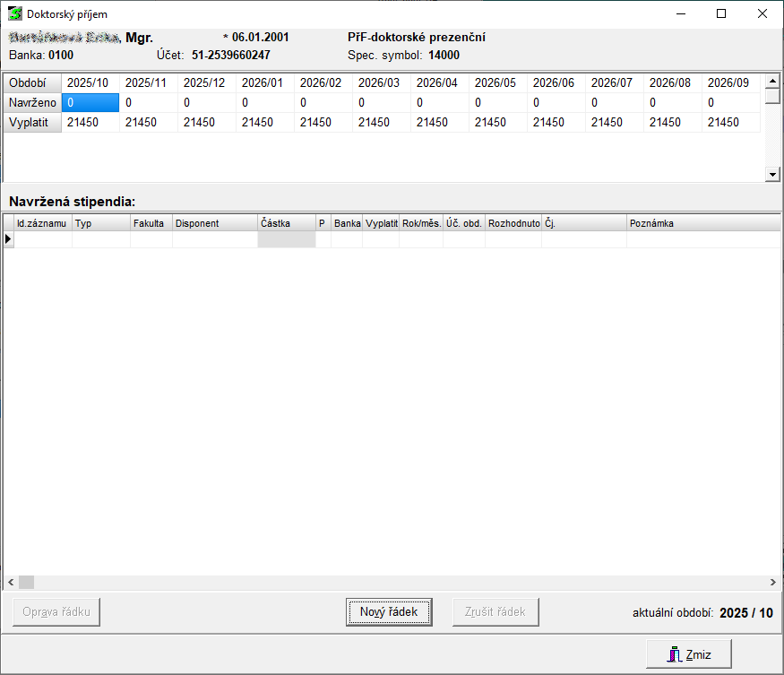Screen dimensions: 784x675
Task: Maximize the Doktorský příjem window
Action: (721, 13)
